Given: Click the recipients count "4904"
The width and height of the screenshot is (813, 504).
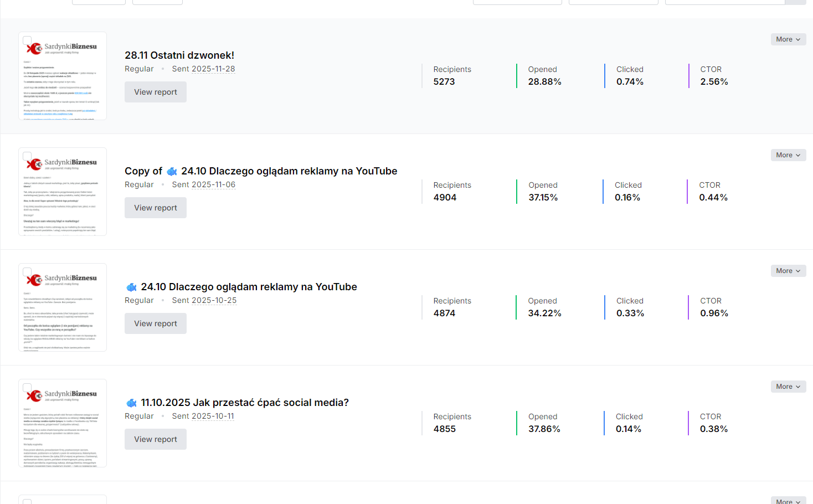Looking at the screenshot, I should pyautogui.click(x=445, y=198).
